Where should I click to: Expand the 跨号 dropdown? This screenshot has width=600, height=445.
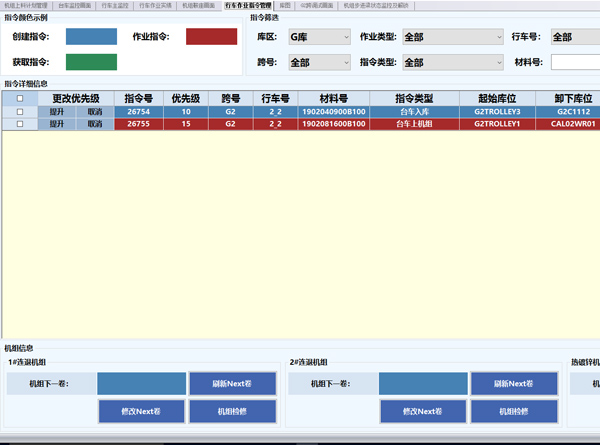pyautogui.click(x=312, y=62)
